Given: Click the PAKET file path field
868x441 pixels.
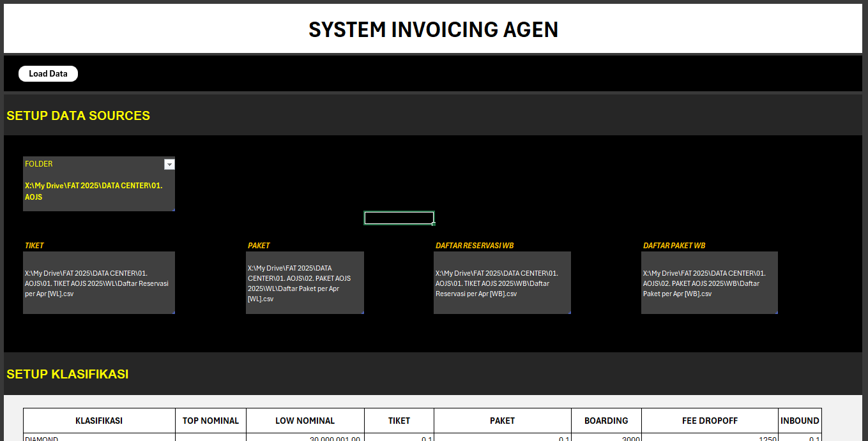Looking at the screenshot, I should 305,283.
